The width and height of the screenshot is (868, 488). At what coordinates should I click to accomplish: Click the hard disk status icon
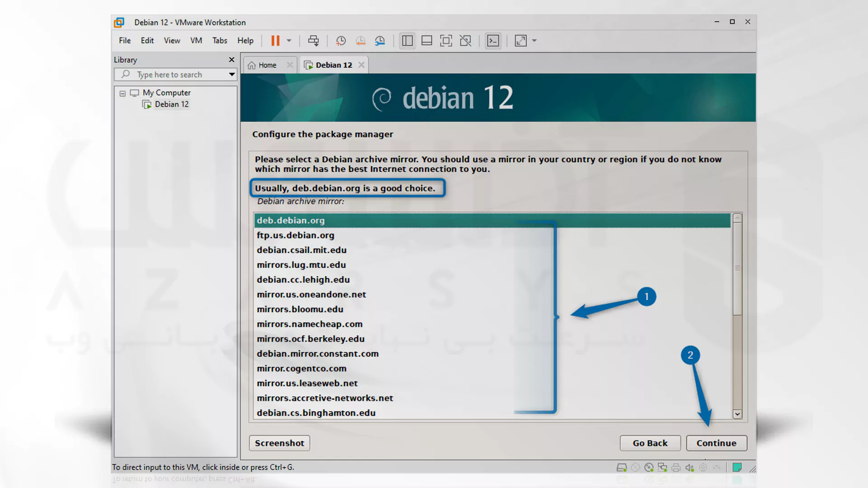622,468
